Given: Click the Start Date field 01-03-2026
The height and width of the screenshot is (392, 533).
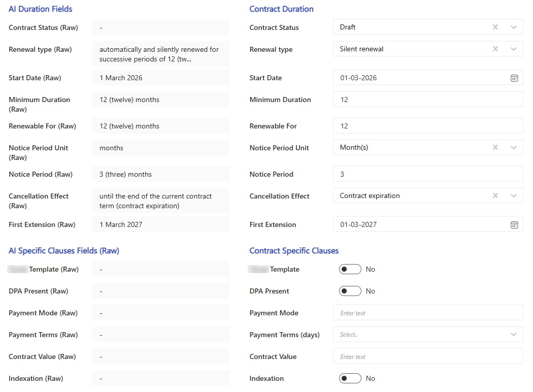Looking at the screenshot, I should point(428,78).
